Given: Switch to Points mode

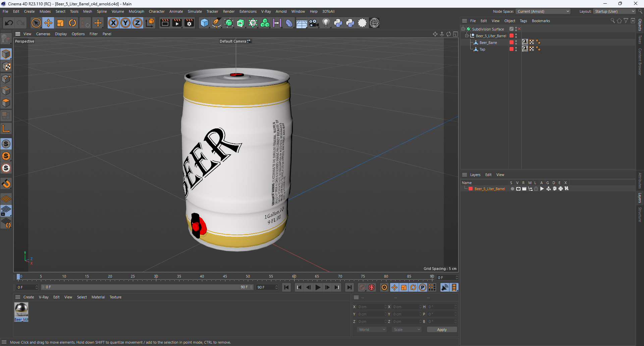Looking at the screenshot, I should coord(6,79).
